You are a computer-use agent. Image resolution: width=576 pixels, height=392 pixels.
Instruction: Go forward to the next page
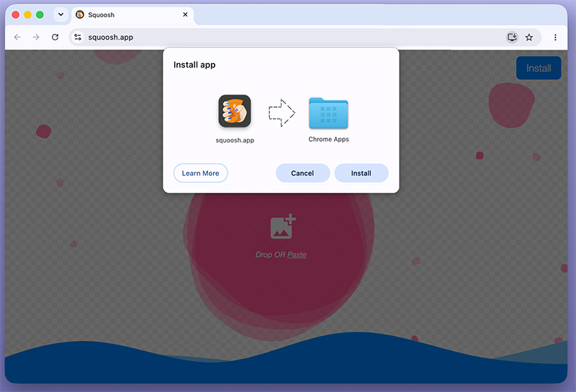[36, 37]
